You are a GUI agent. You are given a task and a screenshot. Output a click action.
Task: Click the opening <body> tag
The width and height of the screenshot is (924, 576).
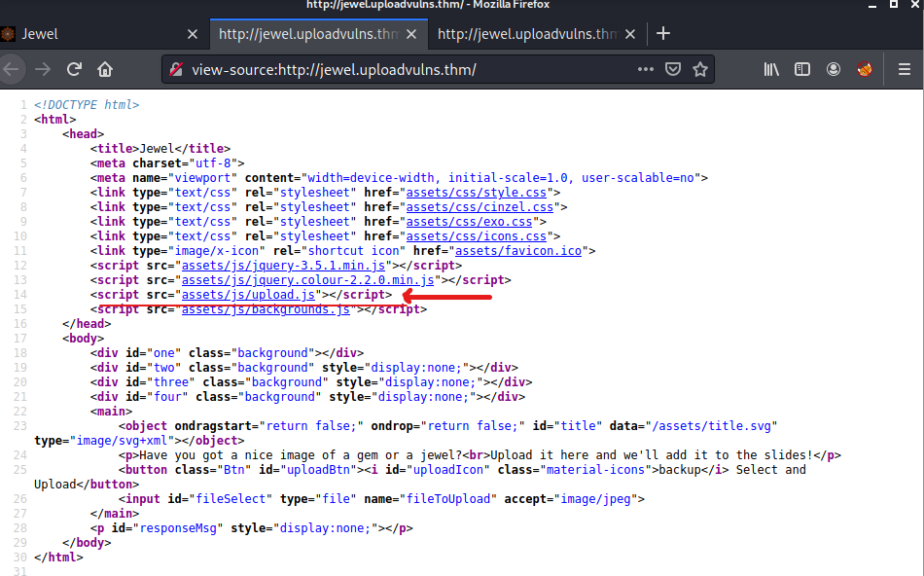83,339
